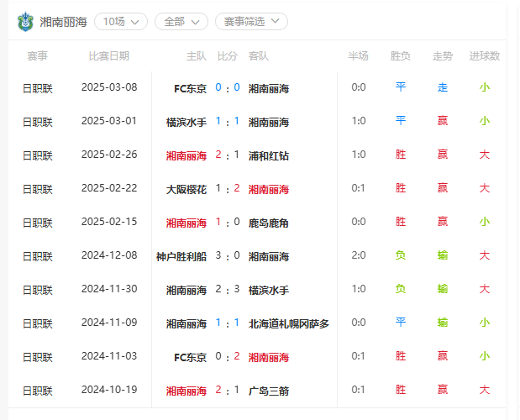The image size is (520, 420).
Task: Click the 输 trend value on 2024-12-08
Action: [x=443, y=255]
